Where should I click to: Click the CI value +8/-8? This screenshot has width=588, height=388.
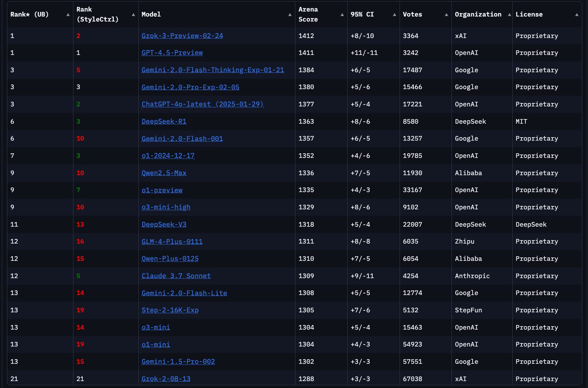pyautogui.click(x=360, y=241)
